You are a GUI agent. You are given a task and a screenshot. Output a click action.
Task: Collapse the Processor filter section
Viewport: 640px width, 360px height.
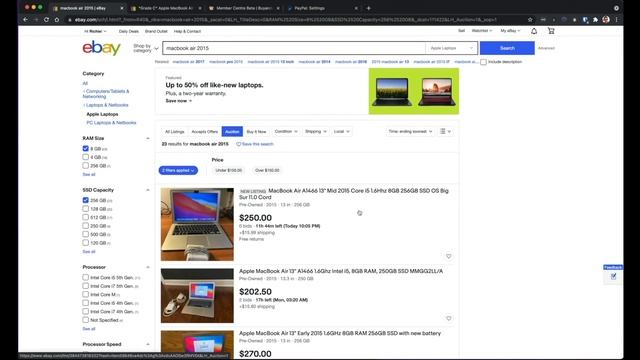coord(148,267)
